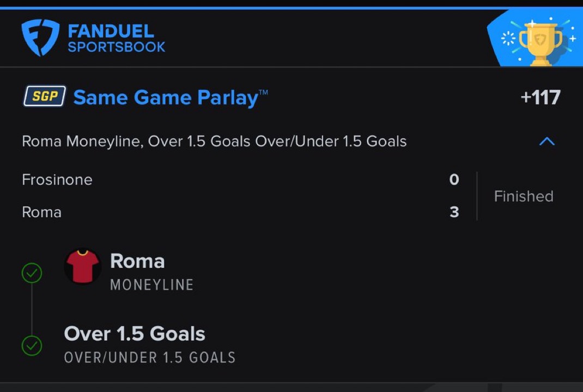Tap the gold trophy icon
Screen dimensions: 583x392
click(539, 41)
